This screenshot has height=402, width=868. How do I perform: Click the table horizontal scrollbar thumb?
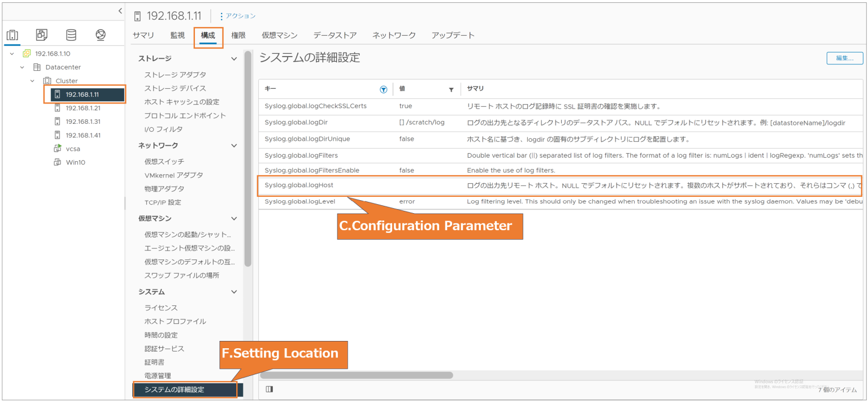[357, 375]
